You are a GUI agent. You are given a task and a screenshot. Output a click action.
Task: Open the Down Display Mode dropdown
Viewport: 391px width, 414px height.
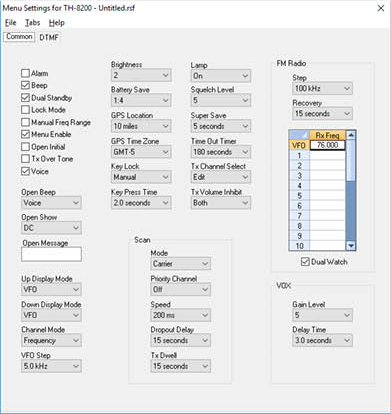(x=51, y=315)
